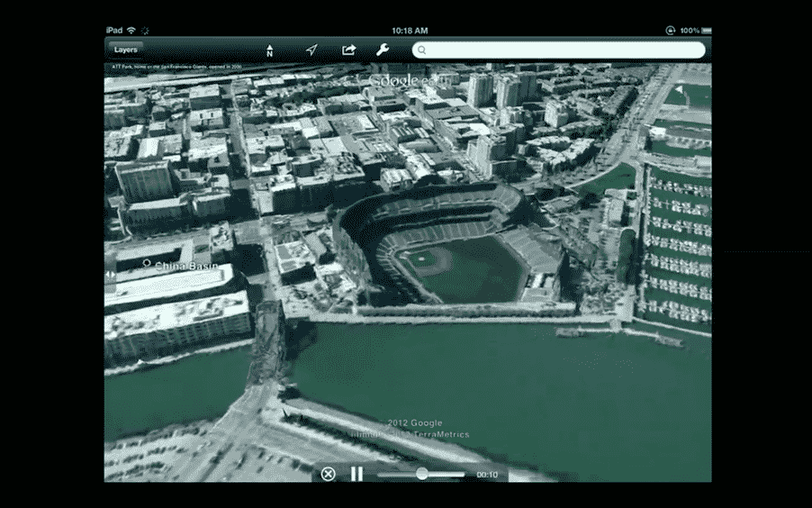The height and width of the screenshot is (508, 812).
Task: Tap the my-location arrow icon
Action: point(311,50)
